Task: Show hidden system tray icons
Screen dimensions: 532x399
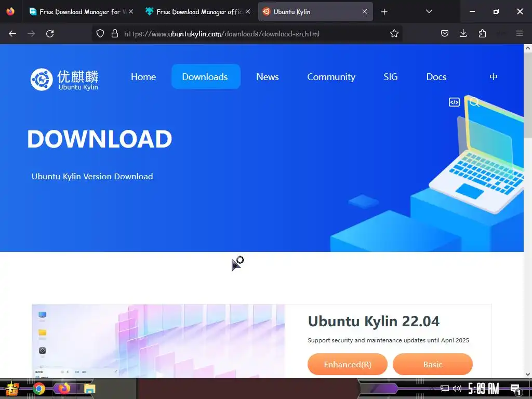Action: coord(432,389)
